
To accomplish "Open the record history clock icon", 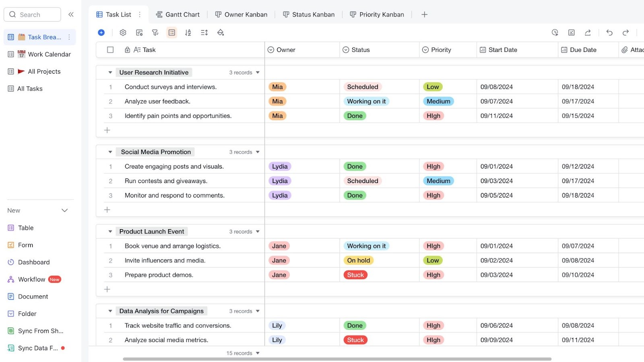I will 555,33.
